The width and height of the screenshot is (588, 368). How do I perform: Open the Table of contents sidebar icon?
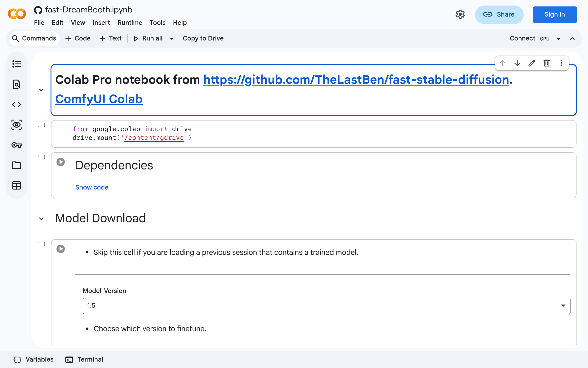[17, 64]
